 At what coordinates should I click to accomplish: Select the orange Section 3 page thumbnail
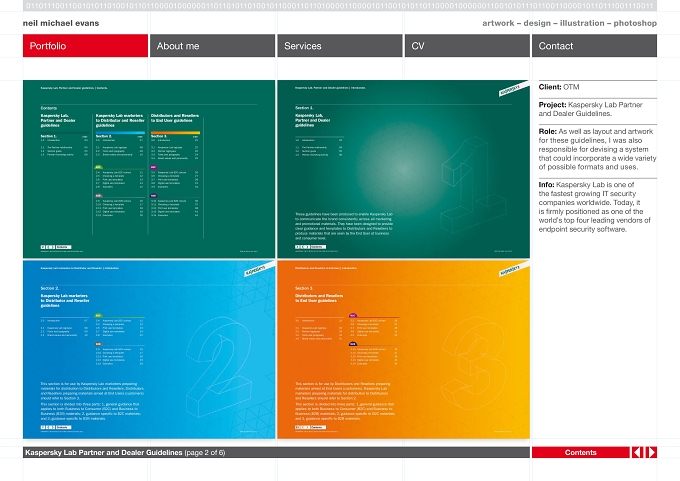[x=403, y=350]
